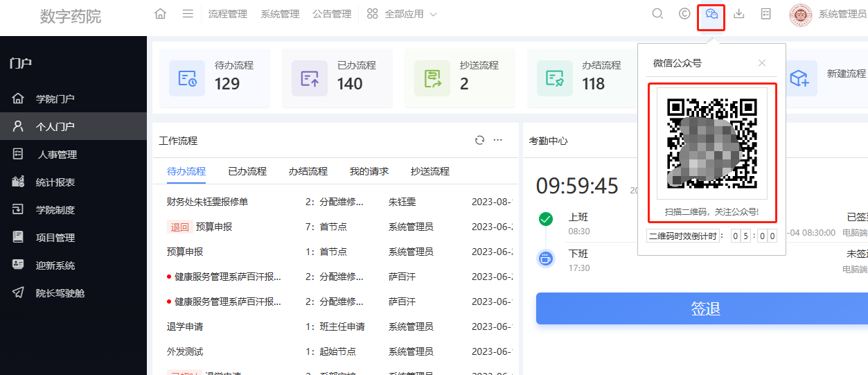The height and width of the screenshot is (375, 868).
Task: Click the 学院门户 house icon
Action: pos(19,98)
